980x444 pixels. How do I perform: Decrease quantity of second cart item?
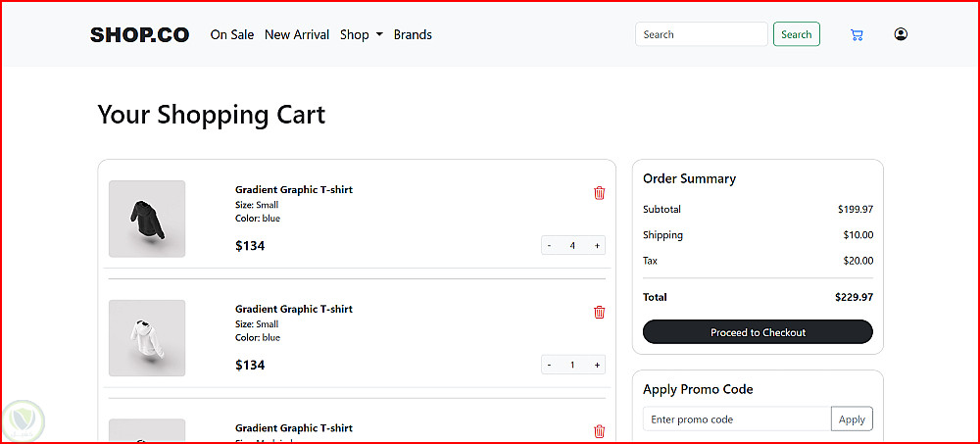(549, 366)
